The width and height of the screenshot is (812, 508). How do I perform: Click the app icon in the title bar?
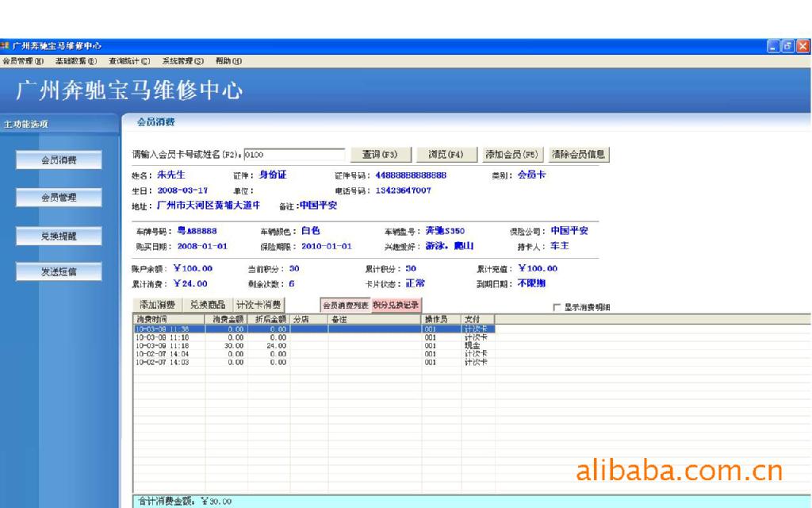[x=4, y=47]
